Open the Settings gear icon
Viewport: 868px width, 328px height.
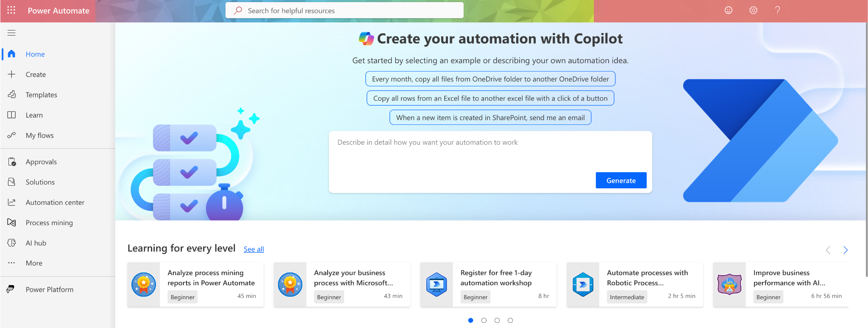(x=753, y=11)
